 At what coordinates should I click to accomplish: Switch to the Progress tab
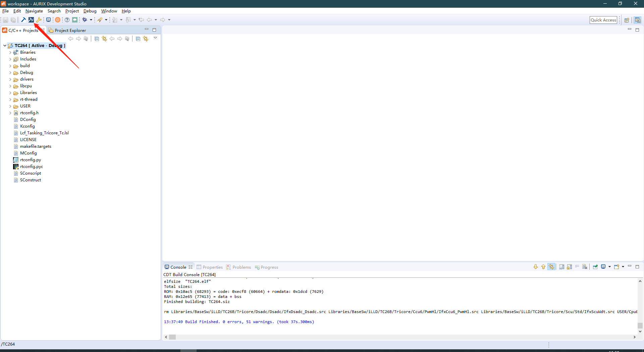click(267, 267)
